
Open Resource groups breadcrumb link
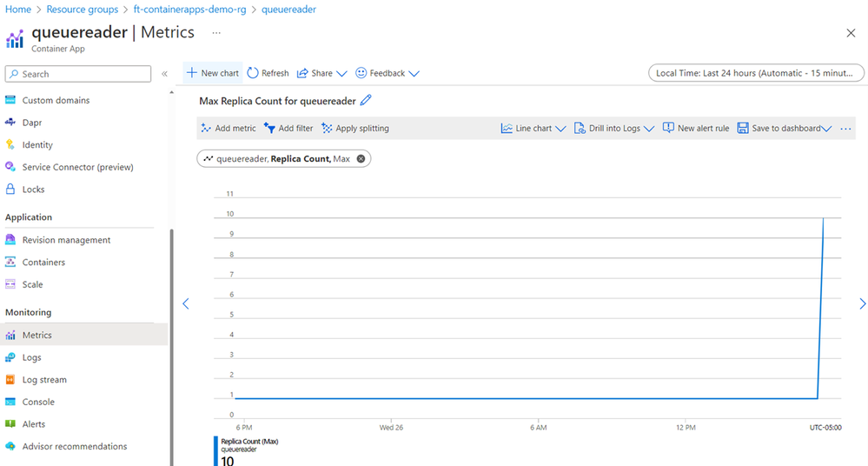(x=82, y=10)
